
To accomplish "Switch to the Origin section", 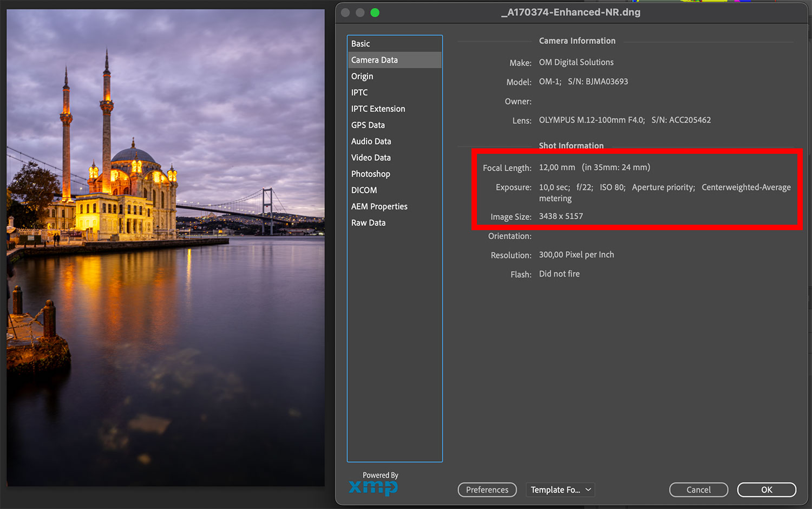I will 362,76.
